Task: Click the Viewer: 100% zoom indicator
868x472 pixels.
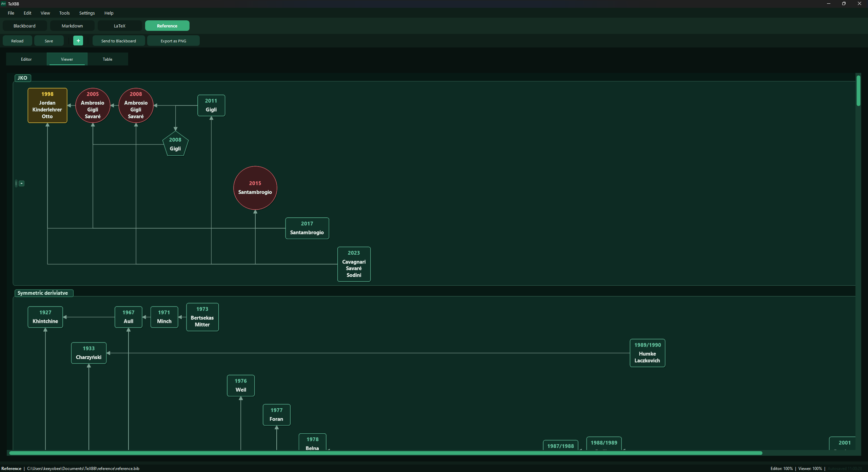Action: pos(810,469)
